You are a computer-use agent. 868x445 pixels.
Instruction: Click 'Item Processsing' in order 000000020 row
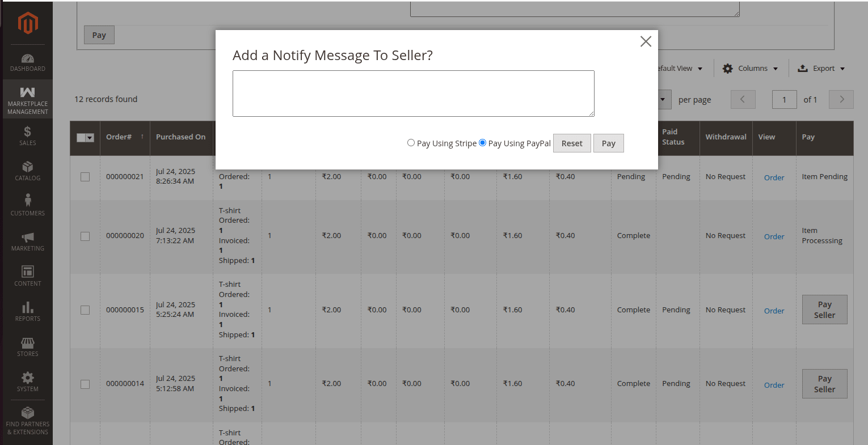tap(822, 236)
